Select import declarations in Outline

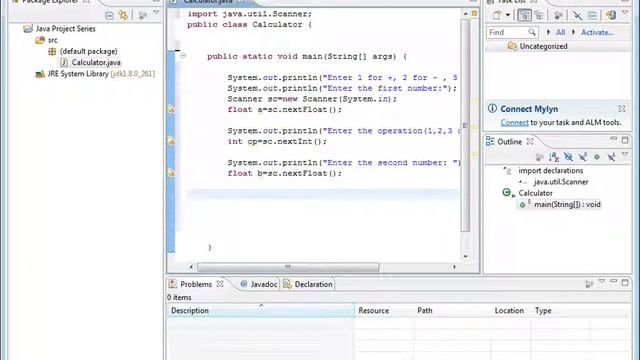(x=551, y=171)
